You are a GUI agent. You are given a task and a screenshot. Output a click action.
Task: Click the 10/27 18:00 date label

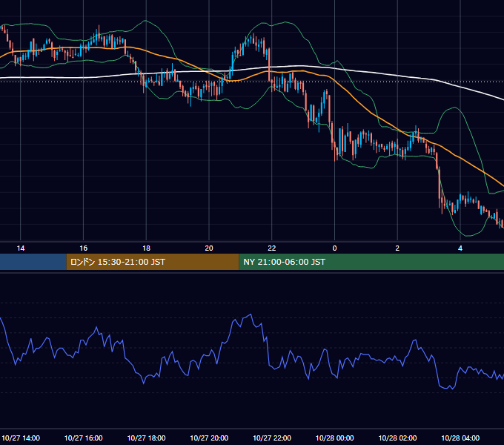[x=146, y=438]
